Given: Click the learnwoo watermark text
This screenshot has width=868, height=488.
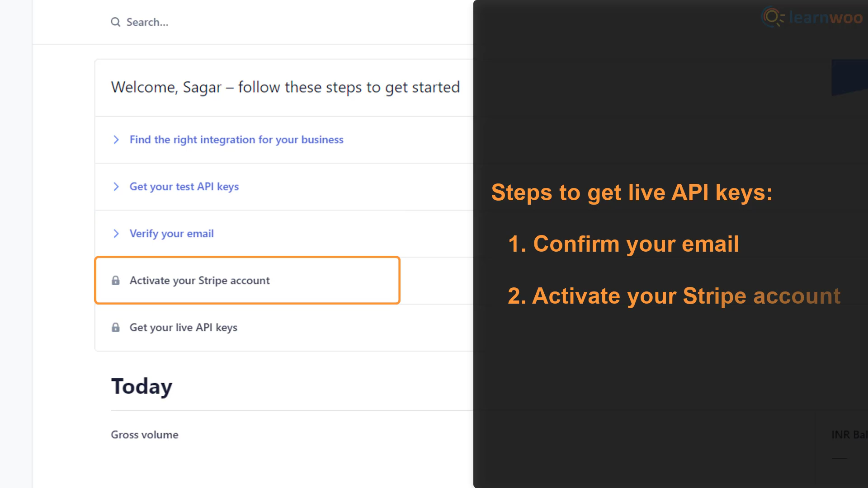Looking at the screenshot, I should point(826,18).
